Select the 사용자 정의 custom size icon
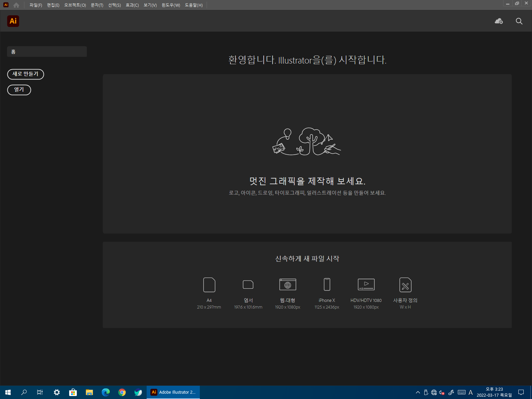 [x=405, y=285]
